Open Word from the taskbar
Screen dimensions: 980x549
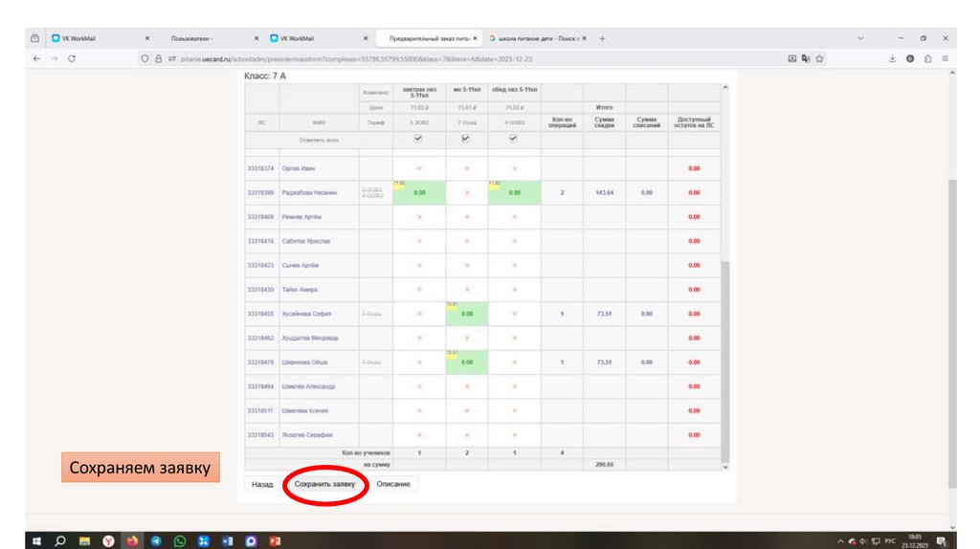[227, 541]
